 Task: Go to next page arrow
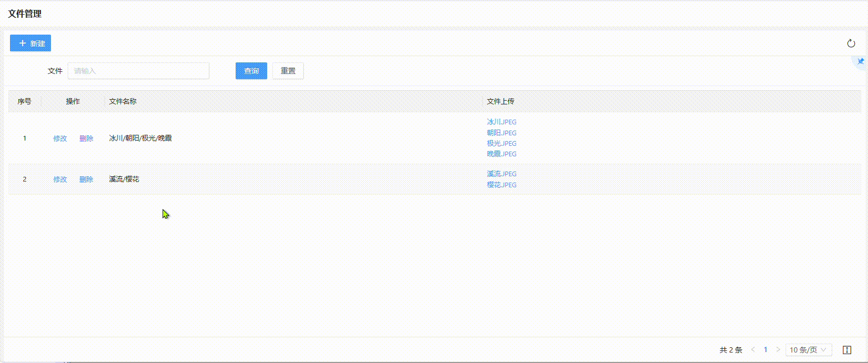[778, 350]
